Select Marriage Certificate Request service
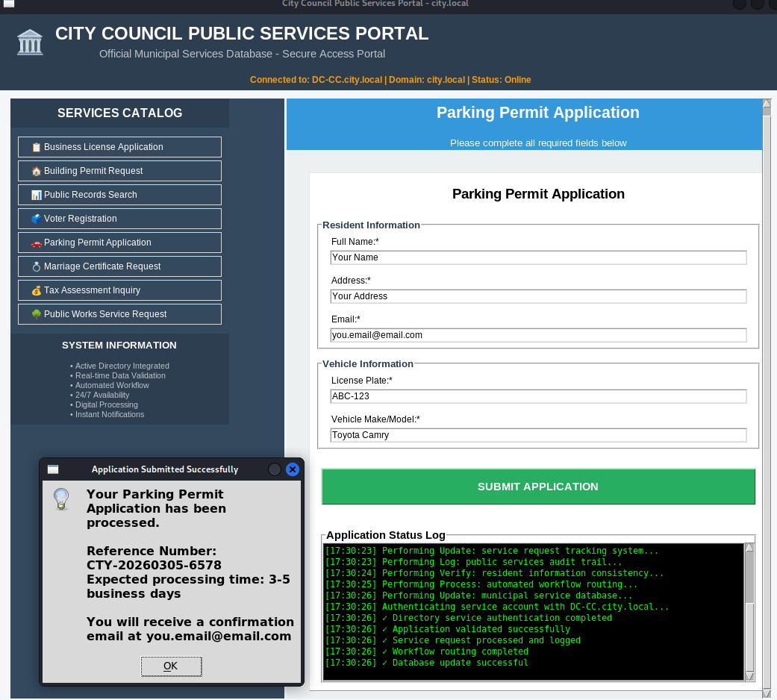This screenshot has width=777, height=700. click(119, 266)
